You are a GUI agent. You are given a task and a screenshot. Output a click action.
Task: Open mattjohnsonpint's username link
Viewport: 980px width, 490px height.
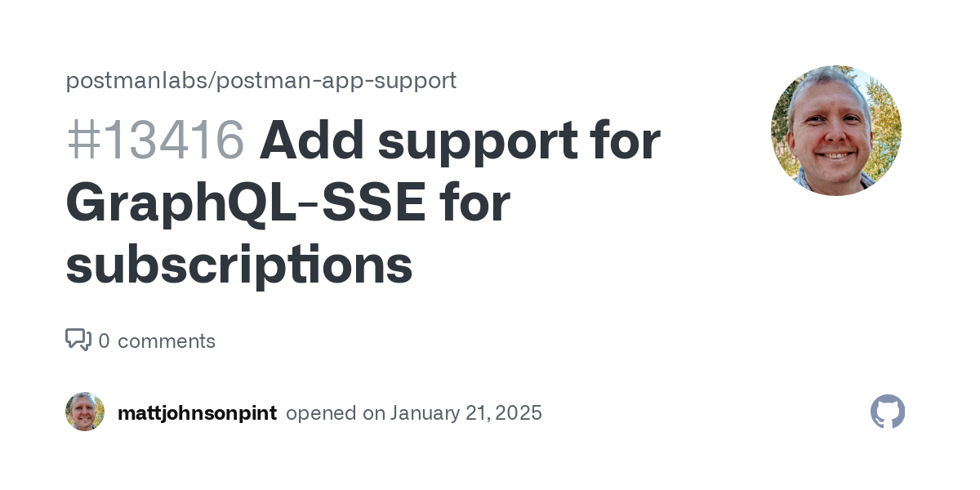[x=197, y=413]
